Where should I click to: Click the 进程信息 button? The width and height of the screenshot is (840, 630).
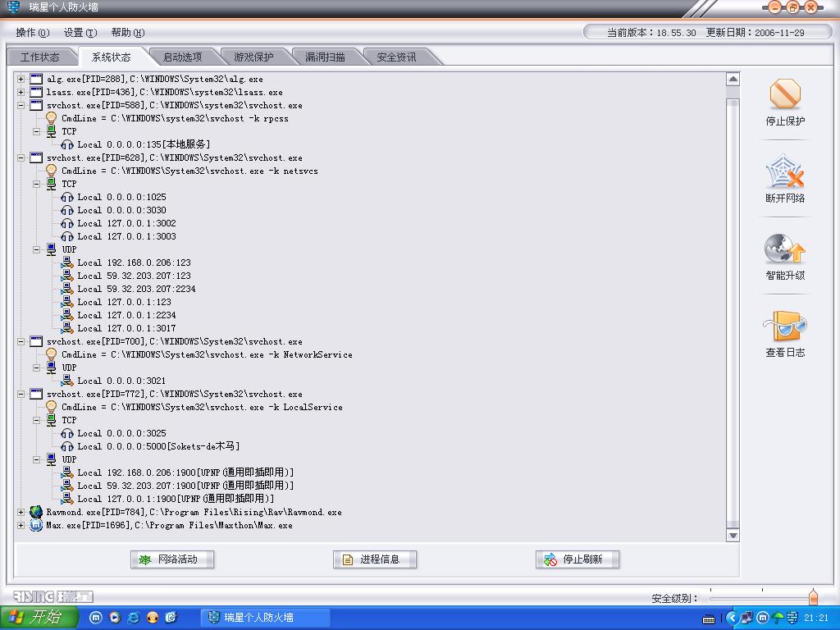coord(374,559)
